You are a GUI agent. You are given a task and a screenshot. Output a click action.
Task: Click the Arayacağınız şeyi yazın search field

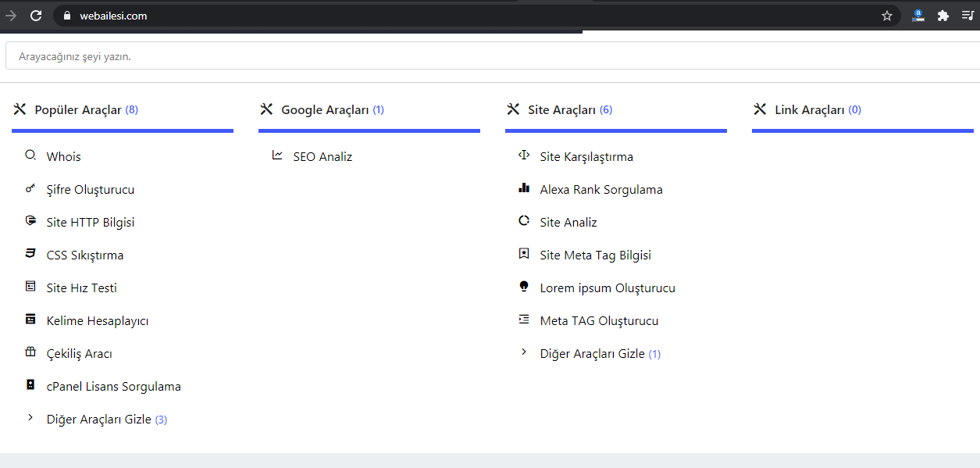click(x=493, y=56)
